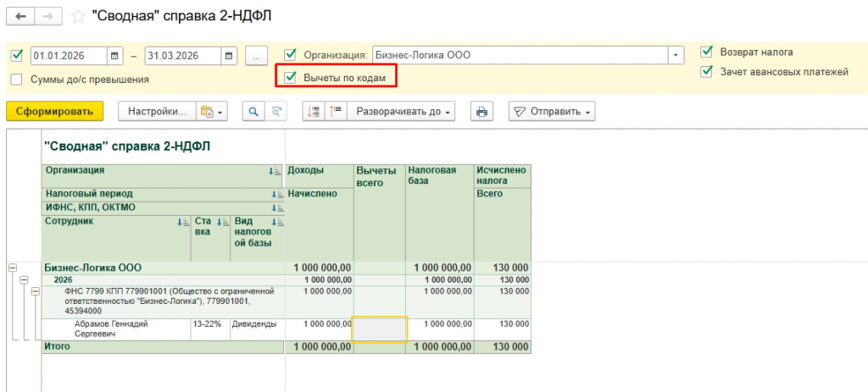
Task: Click into the end date field 31.03.2026
Action: [x=184, y=55]
